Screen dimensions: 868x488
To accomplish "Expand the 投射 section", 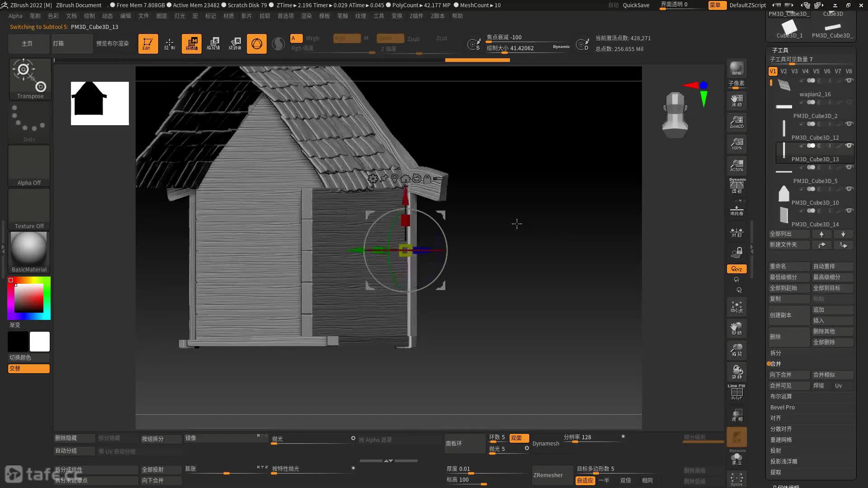I will click(776, 450).
